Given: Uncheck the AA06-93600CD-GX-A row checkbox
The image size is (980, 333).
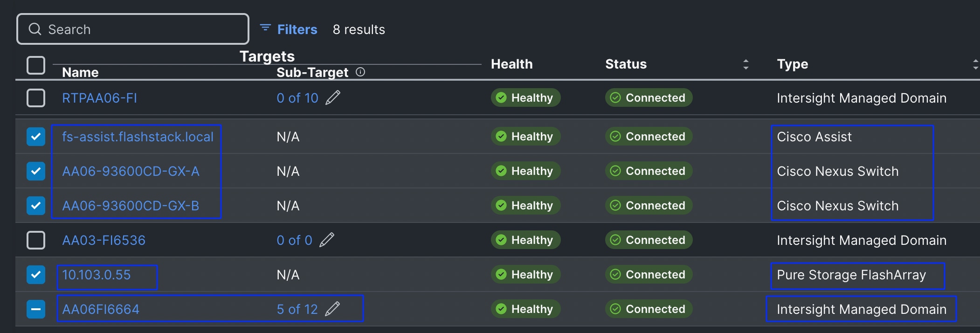Looking at the screenshot, I should [x=36, y=171].
